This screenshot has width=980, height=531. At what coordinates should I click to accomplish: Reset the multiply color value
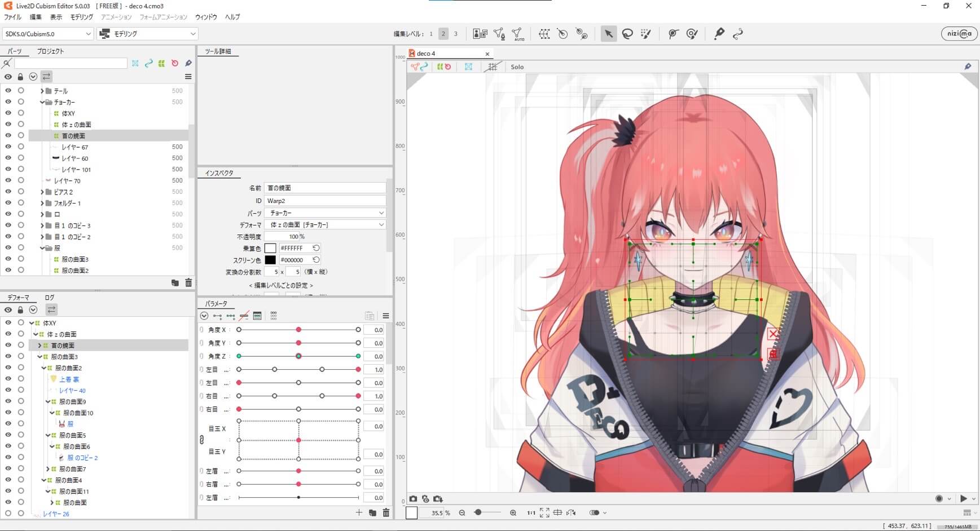click(x=317, y=248)
